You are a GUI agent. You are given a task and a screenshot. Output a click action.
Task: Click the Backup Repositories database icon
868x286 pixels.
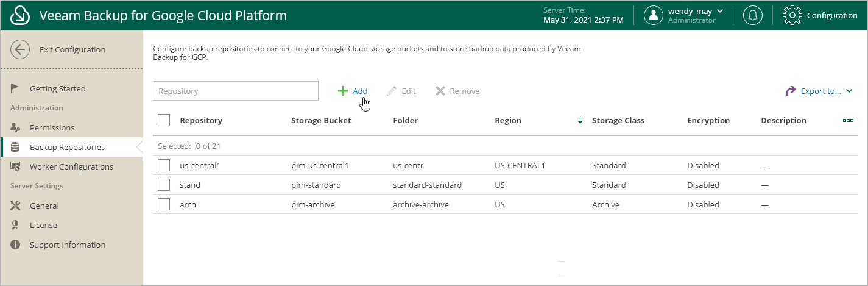(x=16, y=147)
